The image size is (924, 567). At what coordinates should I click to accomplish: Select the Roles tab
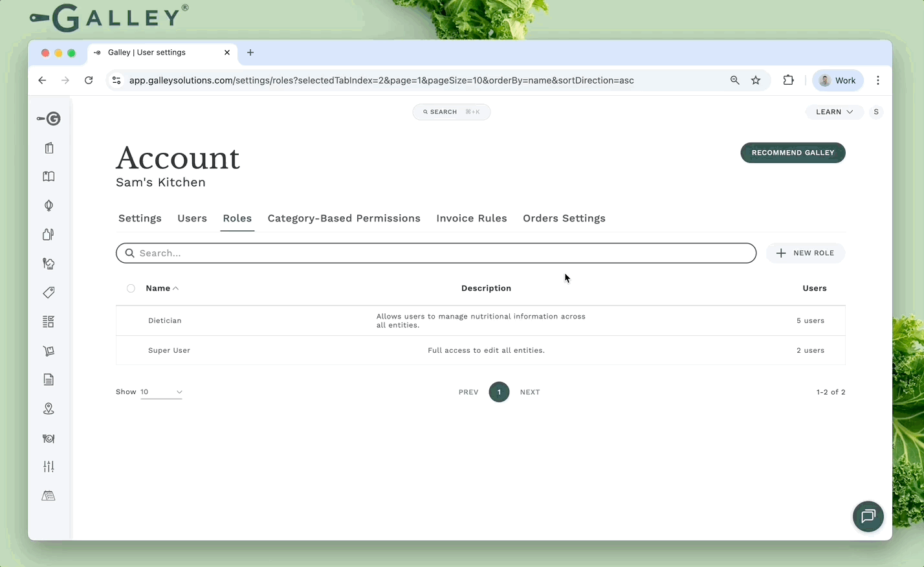tap(237, 218)
